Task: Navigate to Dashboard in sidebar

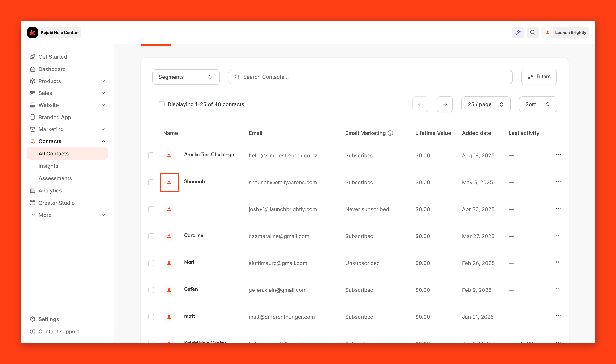Action: coord(52,69)
